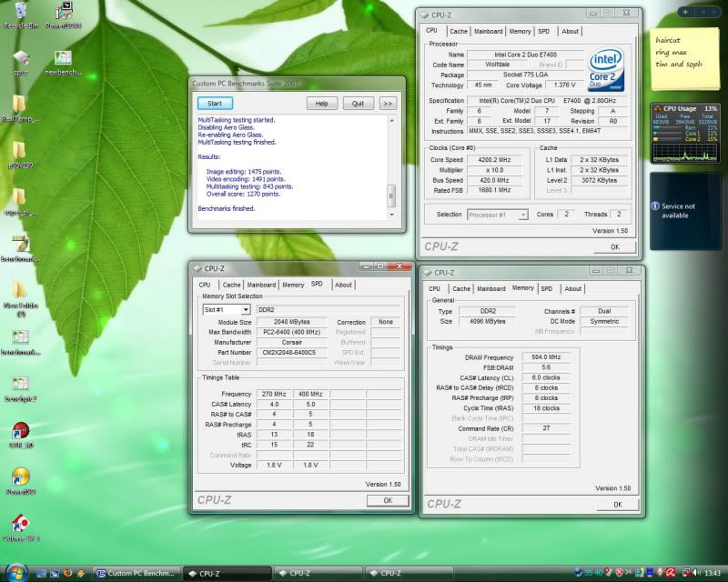Launch Firefox from the Quick Launch bar
728x582 pixels.
[x=66, y=573]
